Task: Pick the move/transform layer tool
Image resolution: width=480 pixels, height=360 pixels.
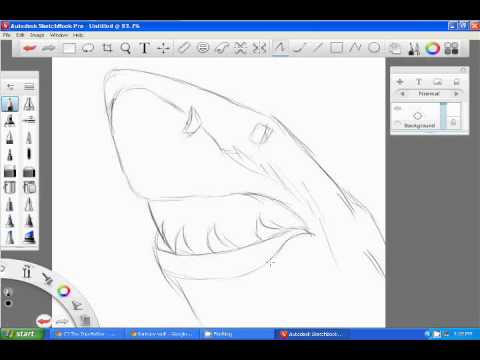Action: click(163, 49)
